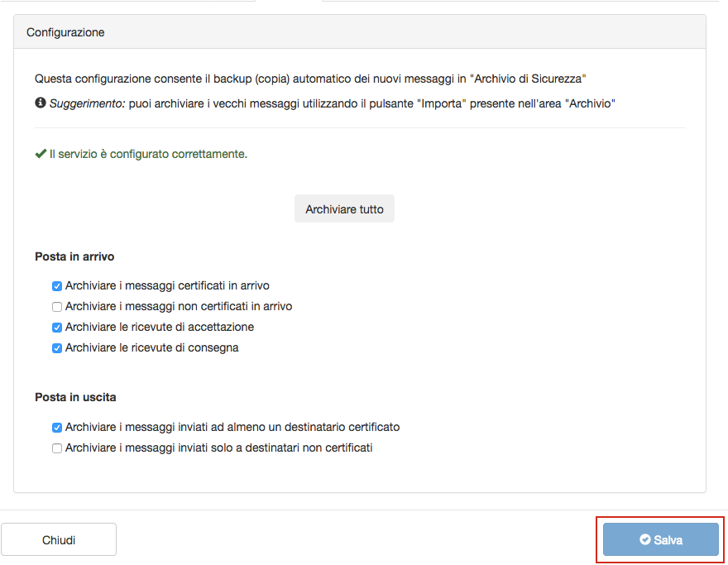Click the Posta in arrivo heading
Screen dimensions: 728x565
(74, 256)
